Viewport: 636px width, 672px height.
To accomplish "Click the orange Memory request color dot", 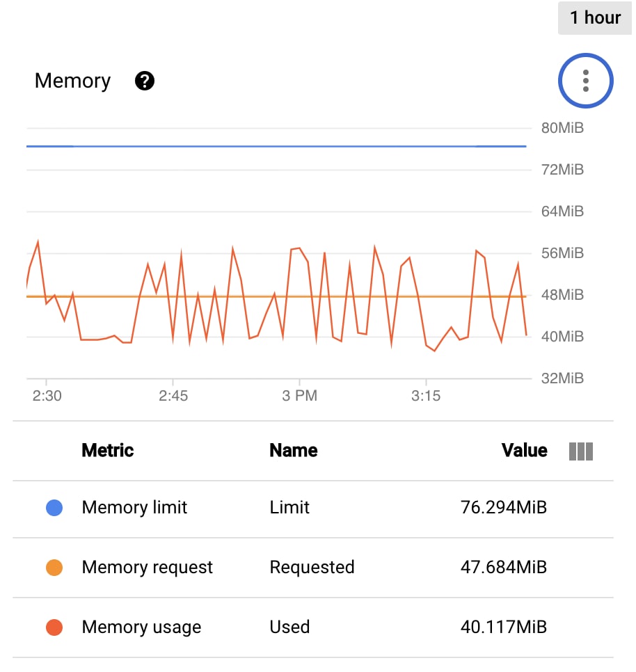I will 54,568.
